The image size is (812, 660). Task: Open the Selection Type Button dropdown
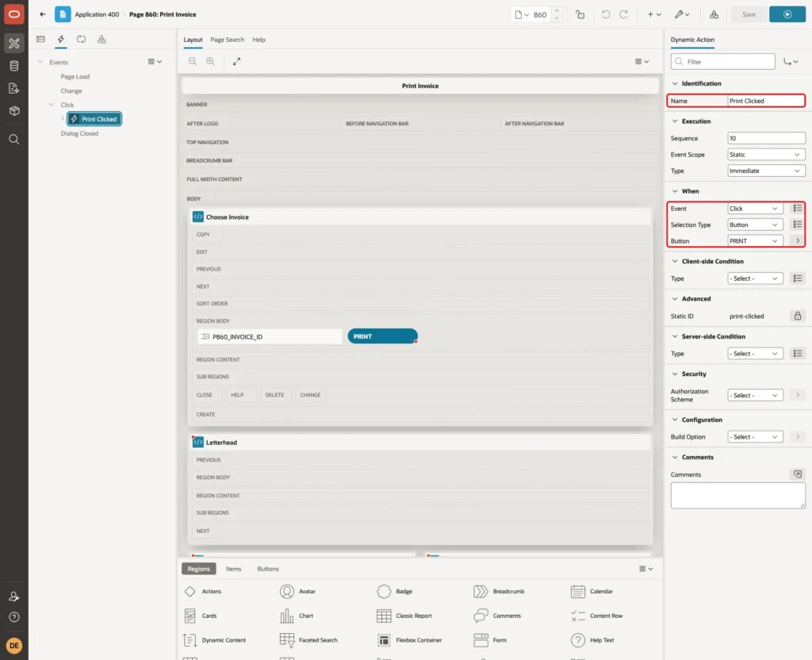click(755, 224)
